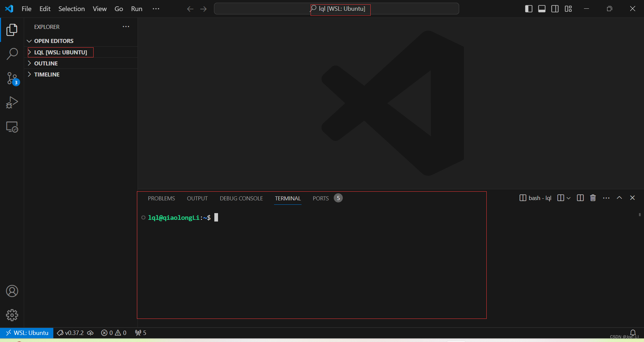
Task: Show forwarded ports status item 5
Action: point(141,333)
